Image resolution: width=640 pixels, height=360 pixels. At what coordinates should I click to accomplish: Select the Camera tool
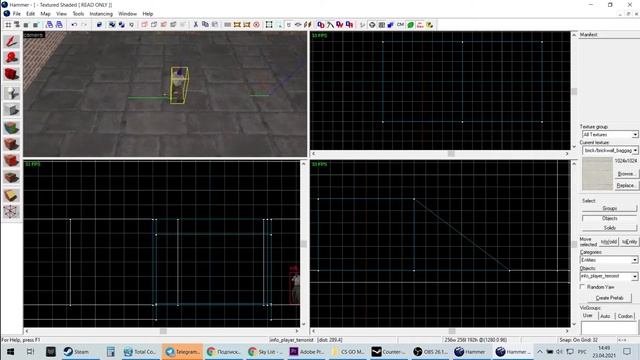11,74
